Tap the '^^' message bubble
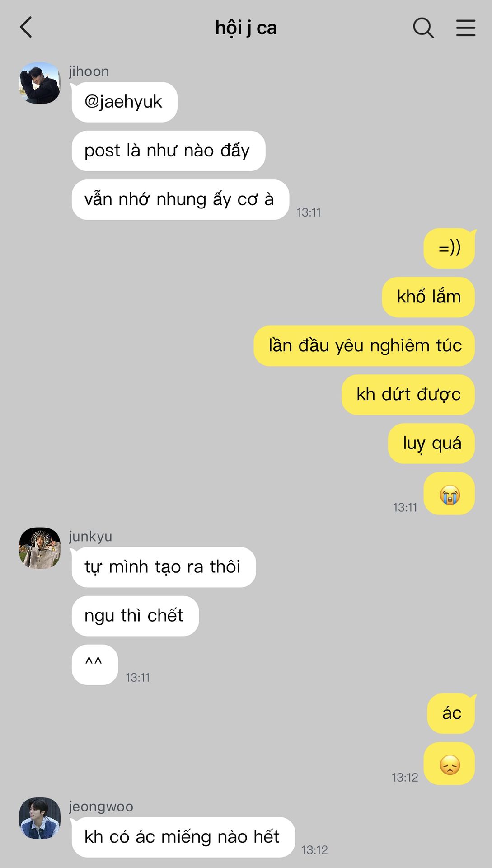The image size is (492, 868). click(x=94, y=665)
